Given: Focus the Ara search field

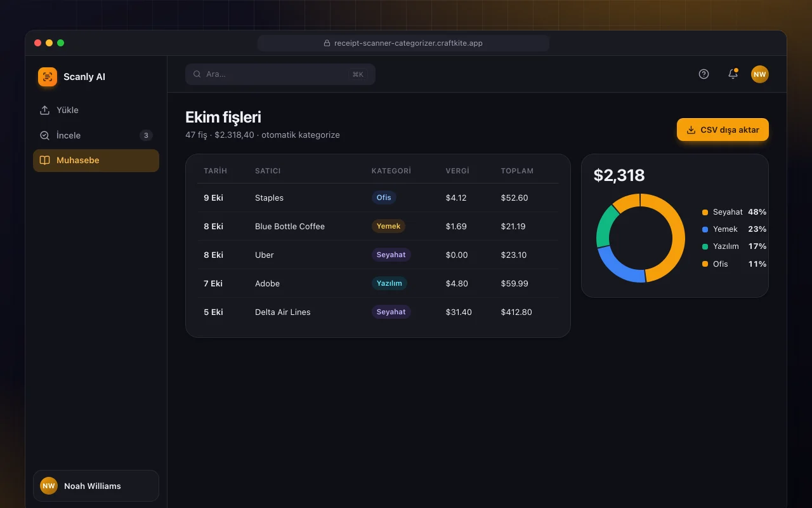Looking at the screenshot, I should [x=280, y=74].
